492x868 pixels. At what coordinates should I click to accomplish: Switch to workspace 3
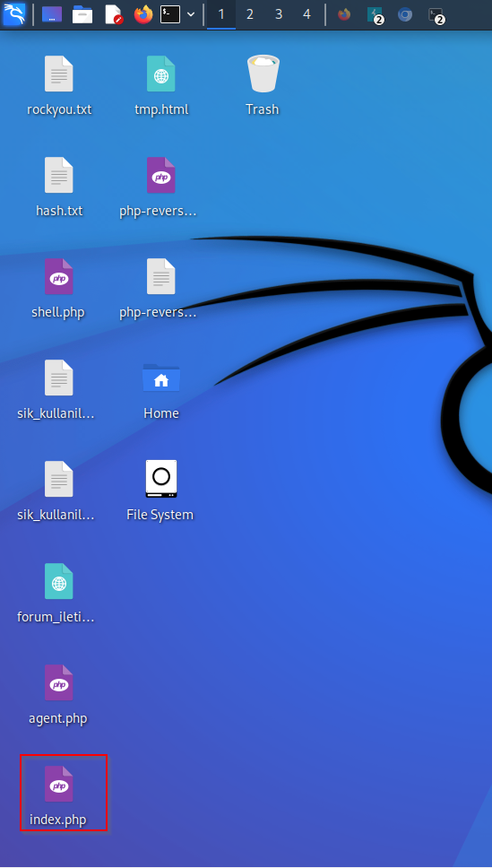[279, 13]
